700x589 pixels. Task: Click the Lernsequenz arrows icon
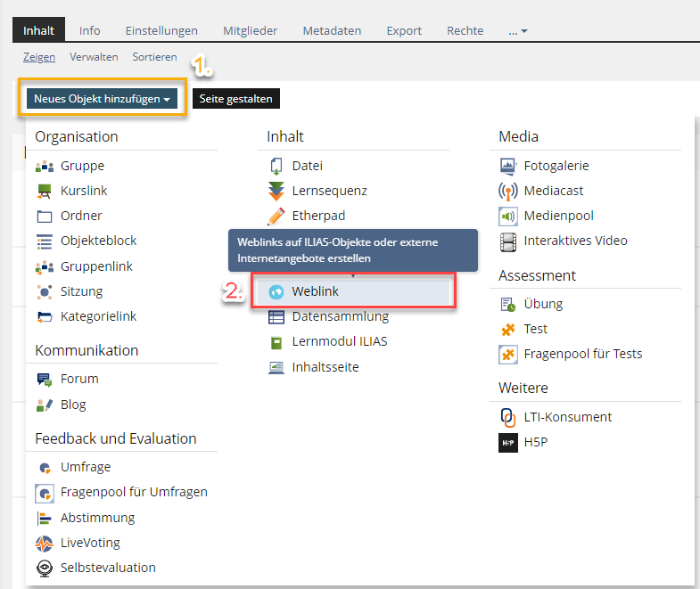click(x=276, y=191)
